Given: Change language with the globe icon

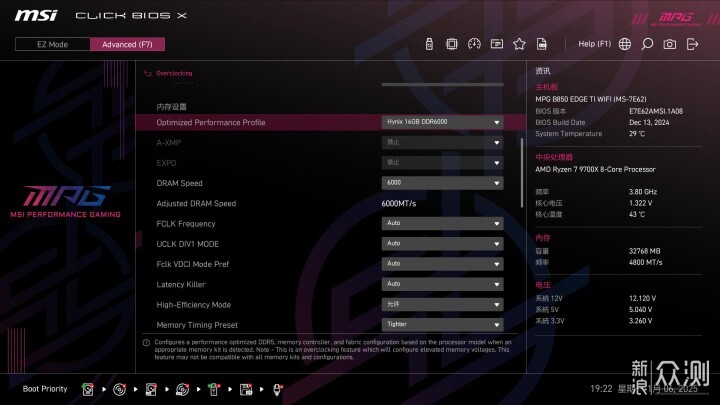Looking at the screenshot, I should (x=624, y=44).
